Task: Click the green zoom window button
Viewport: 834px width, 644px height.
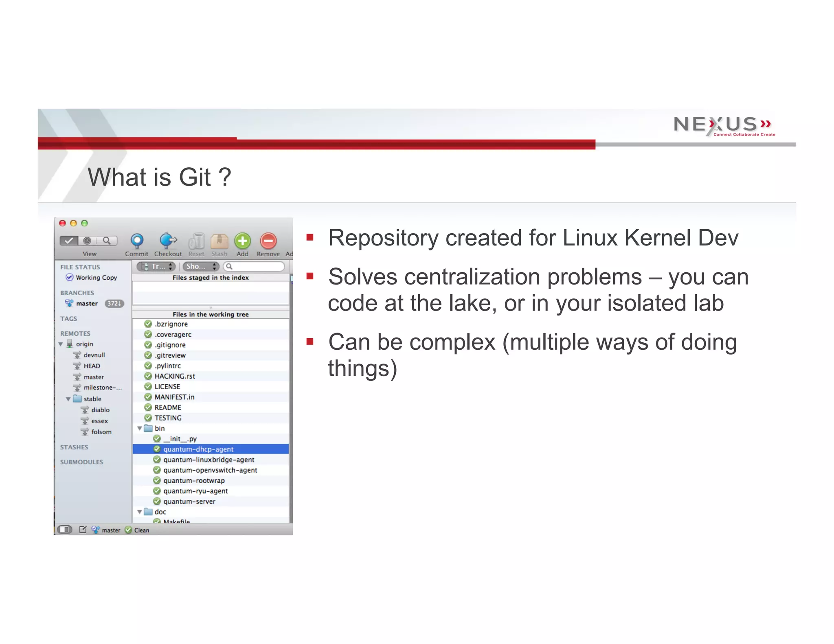Action: (x=84, y=223)
